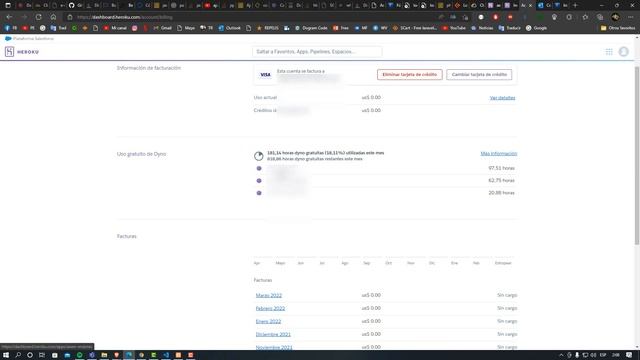Open Más información about free dynos
The height and width of the screenshot is (360, 640).
pyautogui.click(x=498, y=153)
